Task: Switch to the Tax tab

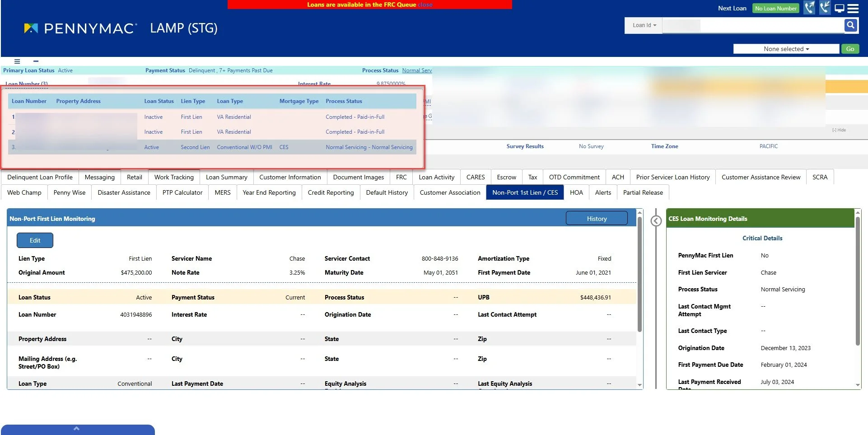Action: coord(532,177)
